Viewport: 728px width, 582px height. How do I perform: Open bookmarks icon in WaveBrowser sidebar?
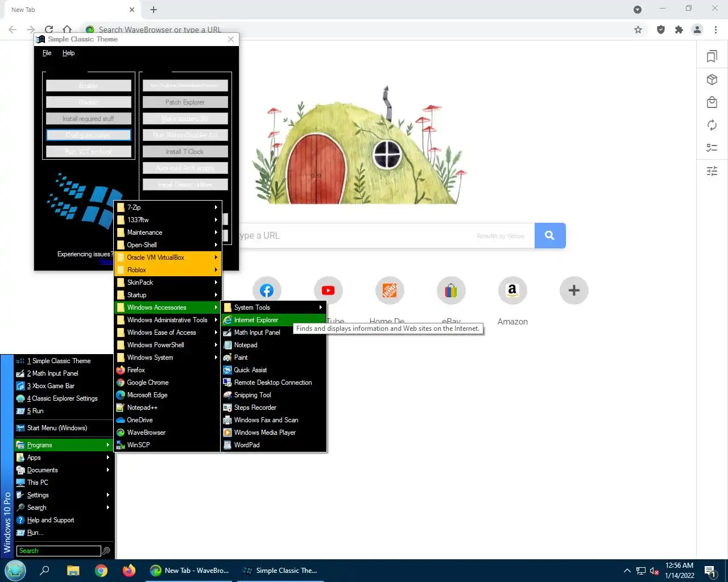point(712,56)
